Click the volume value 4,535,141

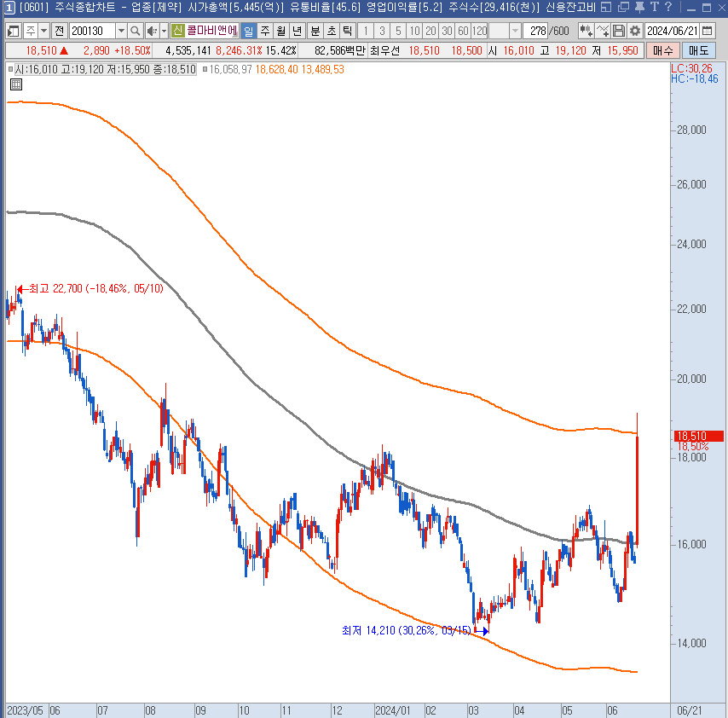(x=188, y=50)
